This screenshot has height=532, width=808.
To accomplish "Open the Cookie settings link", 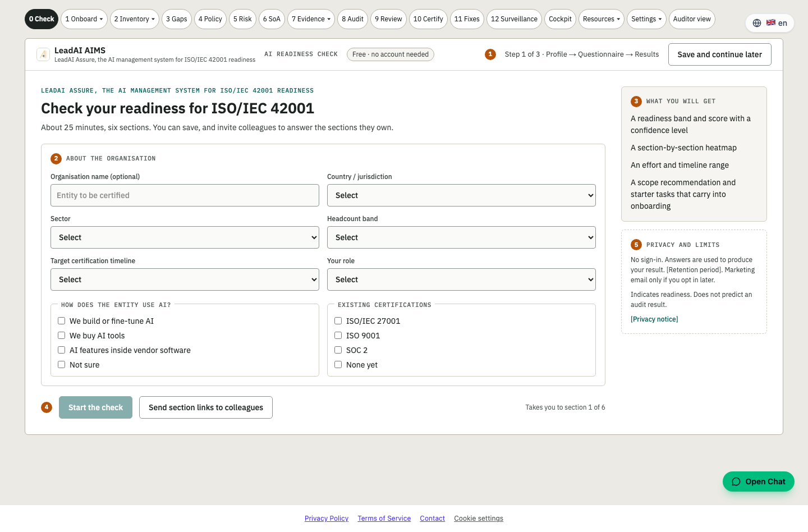I will 479,519.
